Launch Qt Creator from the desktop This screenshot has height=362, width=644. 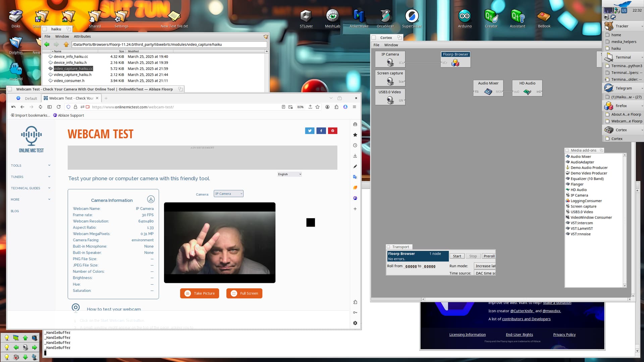(491, 18)
